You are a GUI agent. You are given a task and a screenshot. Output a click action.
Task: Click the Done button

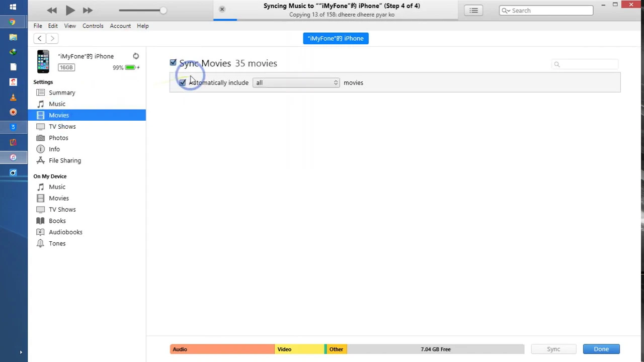(x=601, y=349)
